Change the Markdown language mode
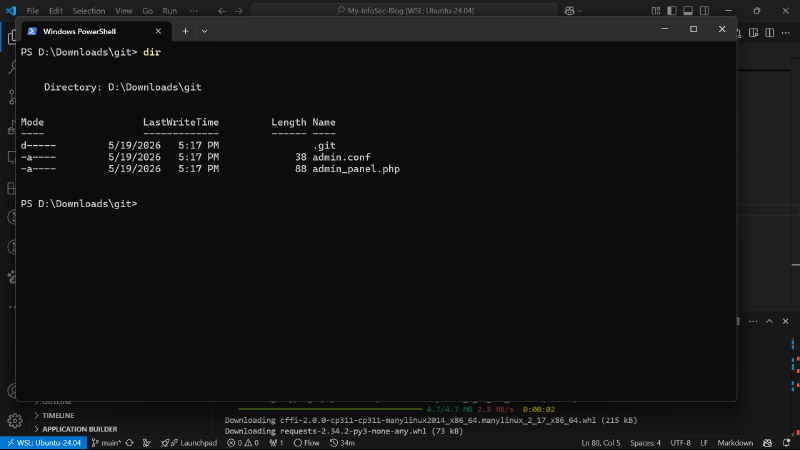Screen dimensions: 800x450 735,443
